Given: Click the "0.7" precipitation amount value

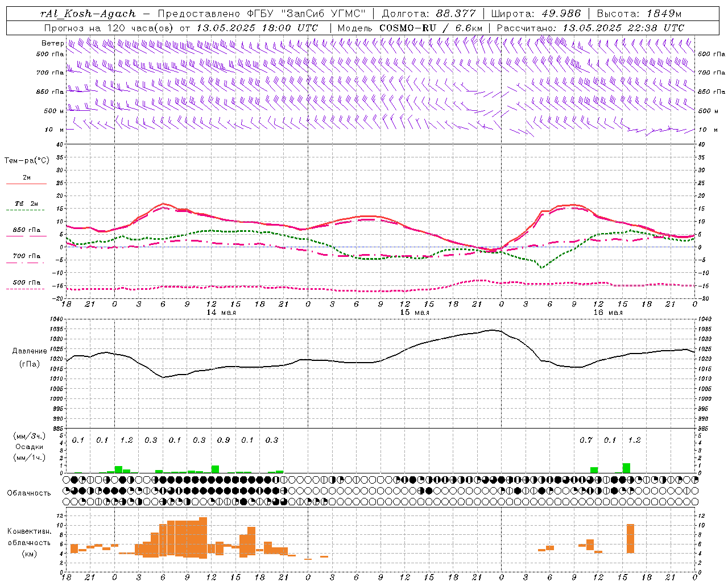Looking at the screenshot, I should (x=586, y=440).
